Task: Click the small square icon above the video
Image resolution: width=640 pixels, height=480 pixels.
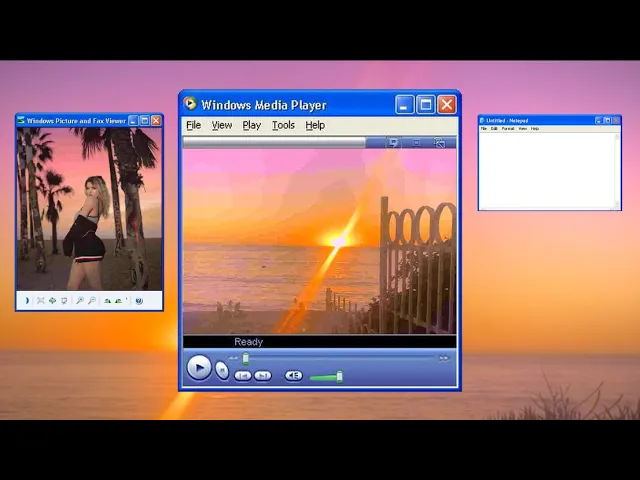Action: tap(416, 142)
